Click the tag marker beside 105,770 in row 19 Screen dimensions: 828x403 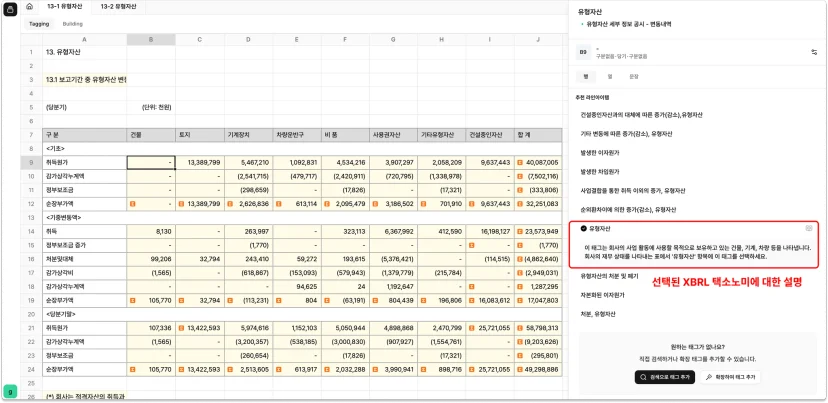tap(132, 299)
